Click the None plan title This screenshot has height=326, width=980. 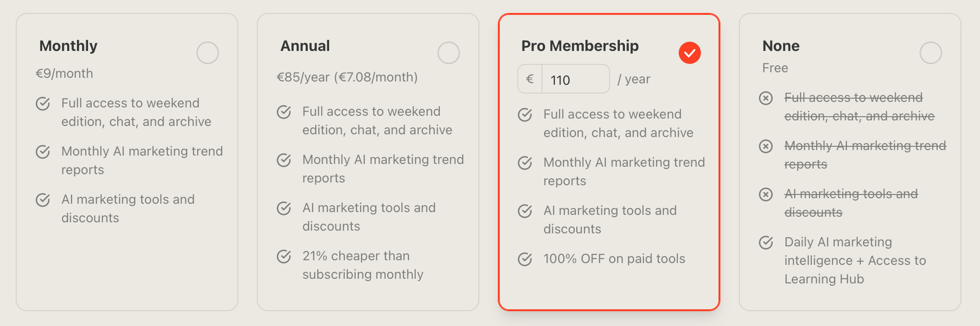(x=781, y=46)
